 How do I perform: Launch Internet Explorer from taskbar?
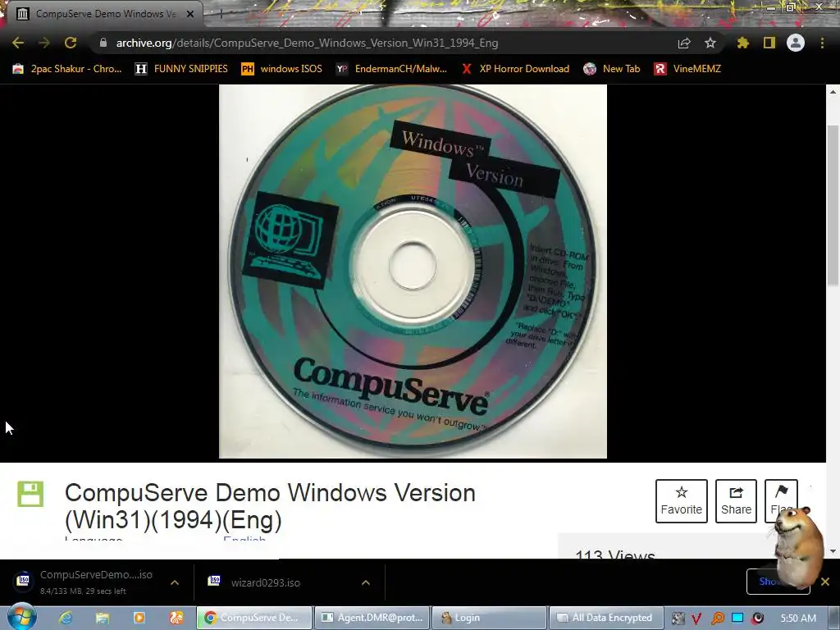[66, 618]
